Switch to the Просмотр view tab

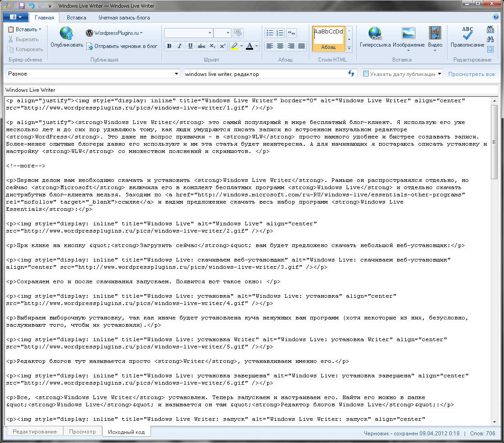coord(82,431)
